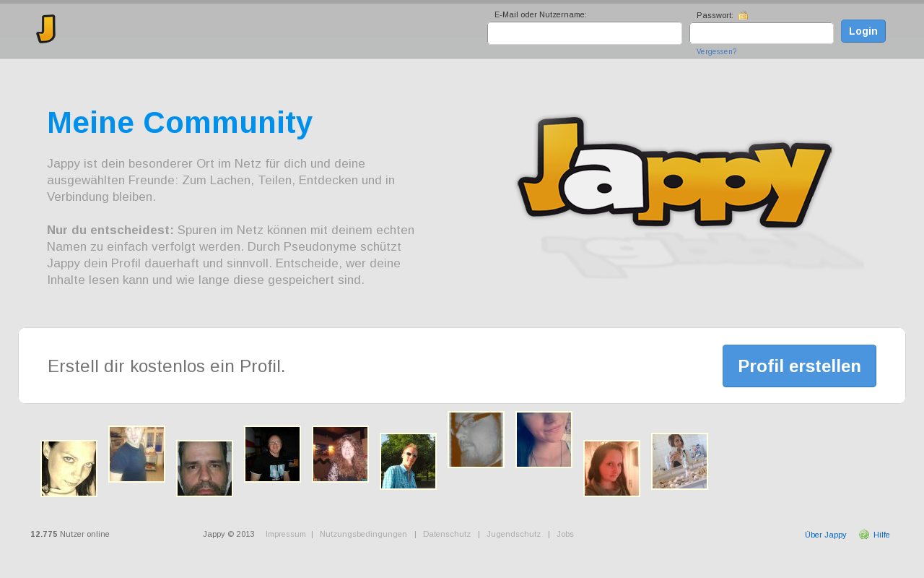
Task: Click the small Jappy J logo icon
Action: [x=46, y=29]
